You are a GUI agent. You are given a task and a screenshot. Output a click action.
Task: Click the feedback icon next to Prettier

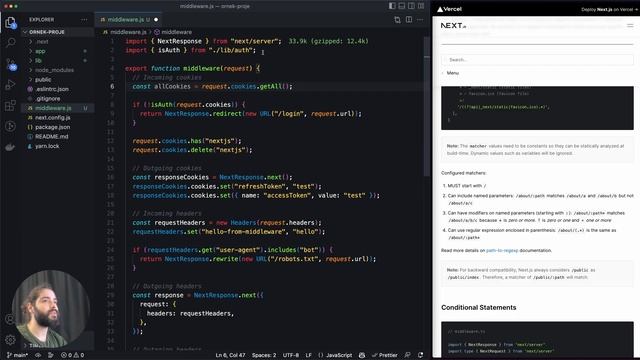coord(407,355)
